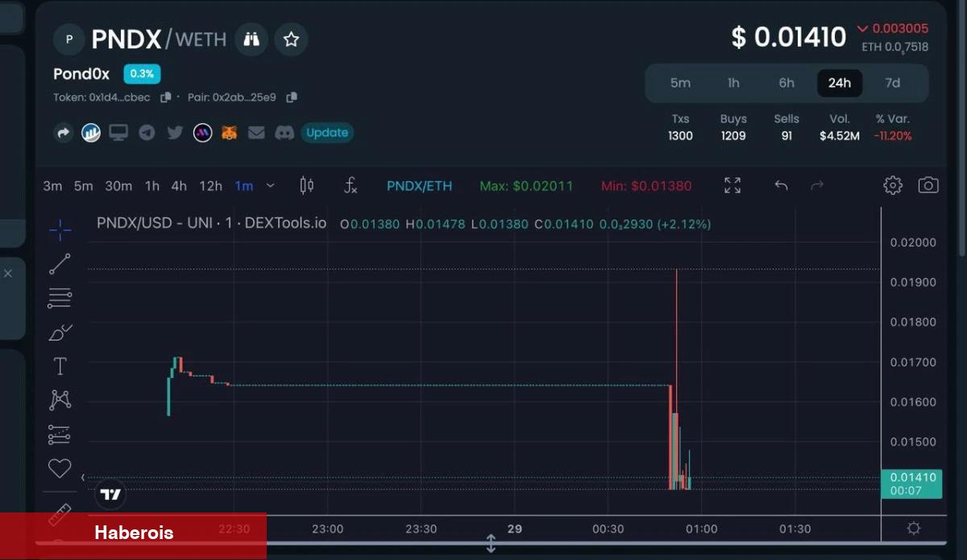Click the chart pane resize arrows
Image resolution: width=967 pixels, height=560 pixels.
pyautogui.click(x=490, y=544)
